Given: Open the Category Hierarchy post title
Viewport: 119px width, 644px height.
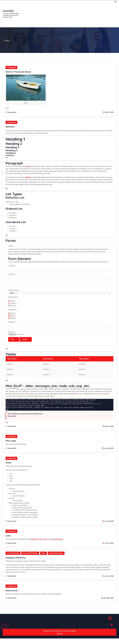Looking at the screenshot, I should [x=16, y=558].
